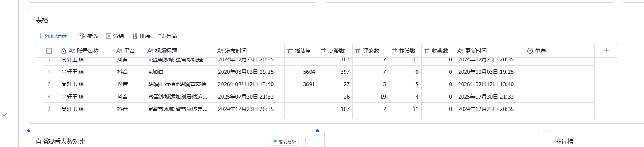Click the 单选 column header
The width and height of the screenshot is (644, 147).
[559, 51]
